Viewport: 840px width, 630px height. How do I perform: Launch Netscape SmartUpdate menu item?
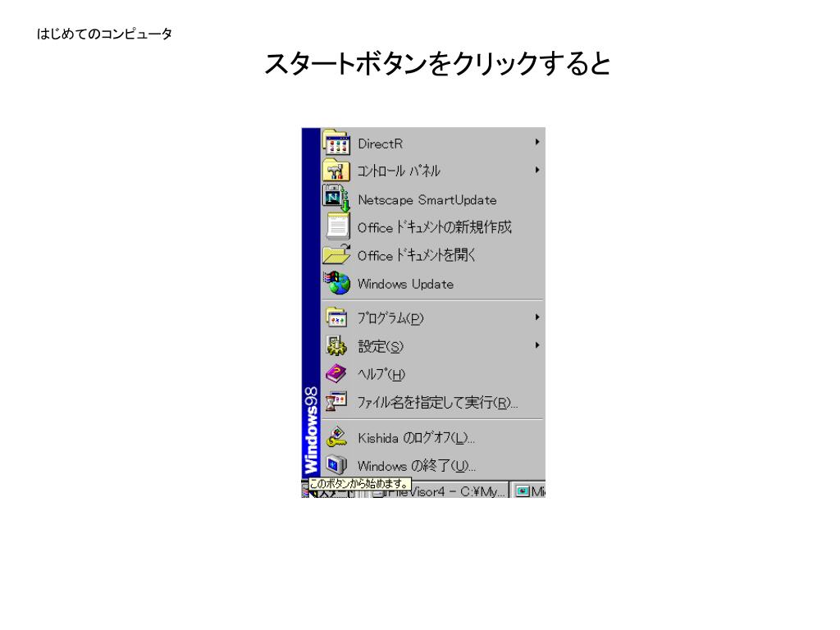(x=433, y=199)
